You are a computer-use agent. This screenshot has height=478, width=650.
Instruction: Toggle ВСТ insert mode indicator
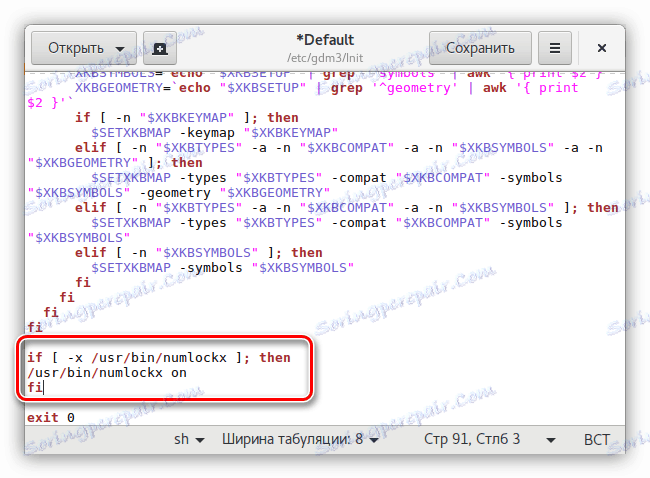597,439
